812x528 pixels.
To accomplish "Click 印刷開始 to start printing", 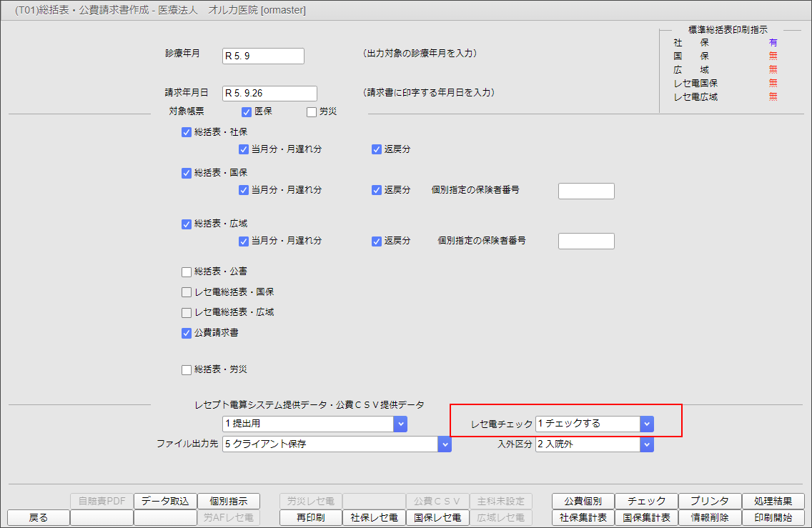I will click(774, 517).
